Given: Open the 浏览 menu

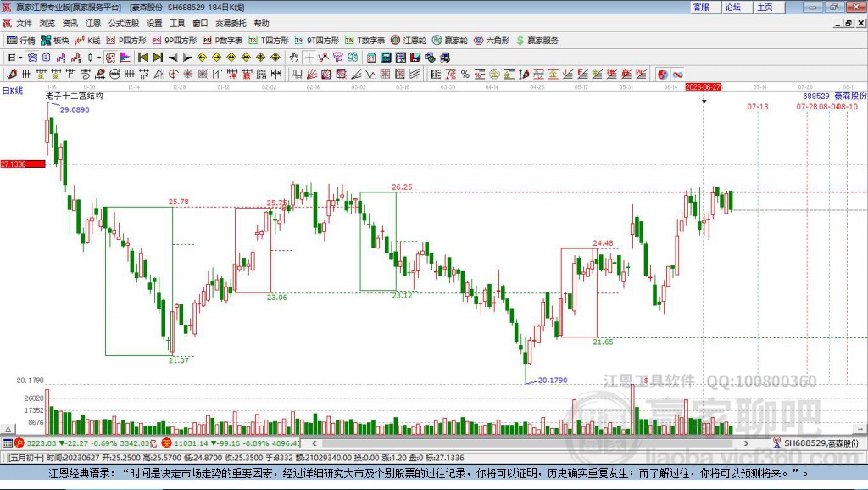Looking at the screenshot, I should [x=47, y=23].
